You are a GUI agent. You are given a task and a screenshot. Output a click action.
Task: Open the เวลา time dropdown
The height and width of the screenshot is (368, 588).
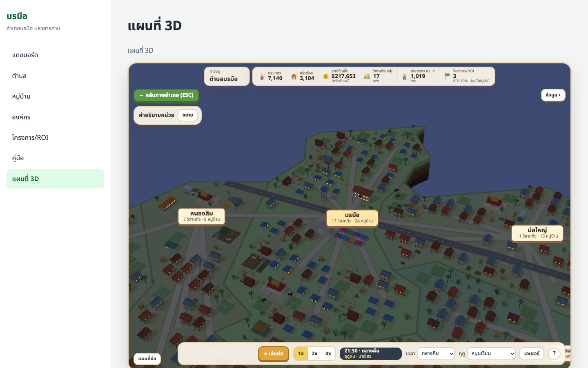point(436,354)
